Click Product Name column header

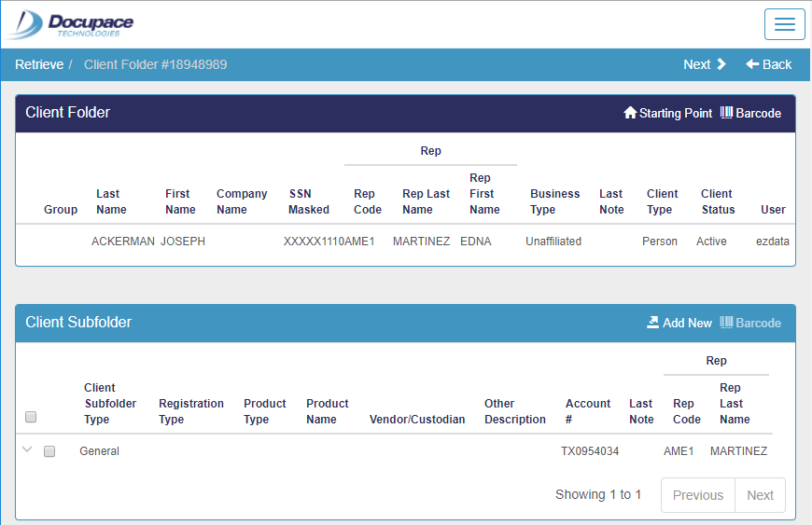pos(328,411)
